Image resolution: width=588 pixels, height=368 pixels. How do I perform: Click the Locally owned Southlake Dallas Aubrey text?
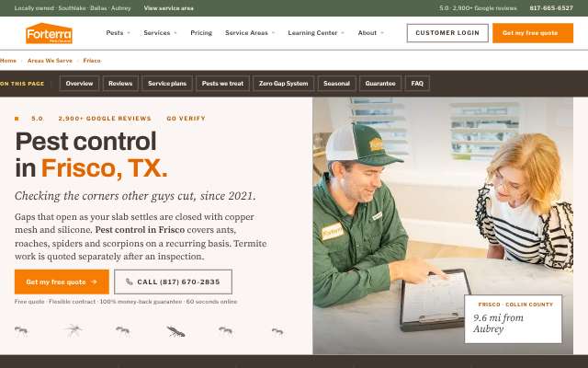tap(73, 8)
